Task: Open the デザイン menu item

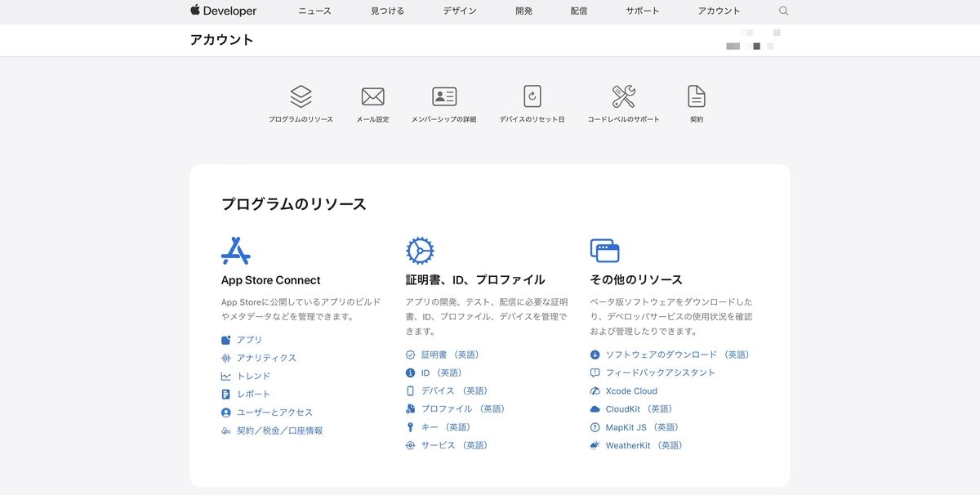Action: [x=460, y=11]
